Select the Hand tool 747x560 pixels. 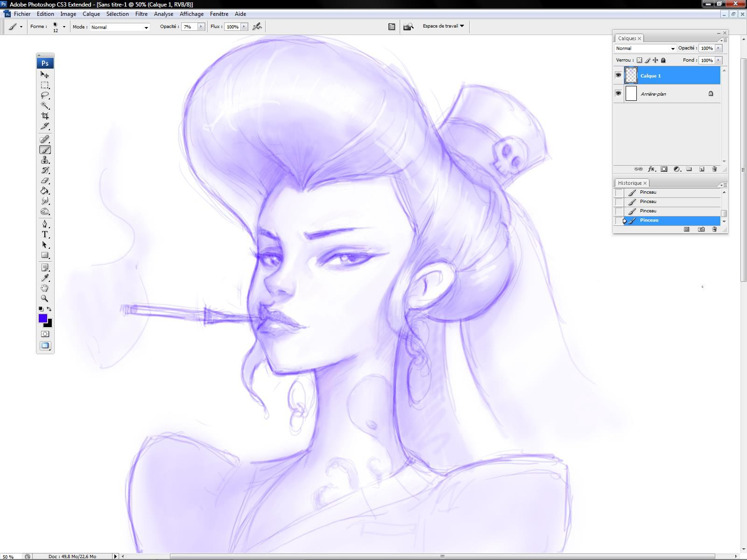pos(45,288)
